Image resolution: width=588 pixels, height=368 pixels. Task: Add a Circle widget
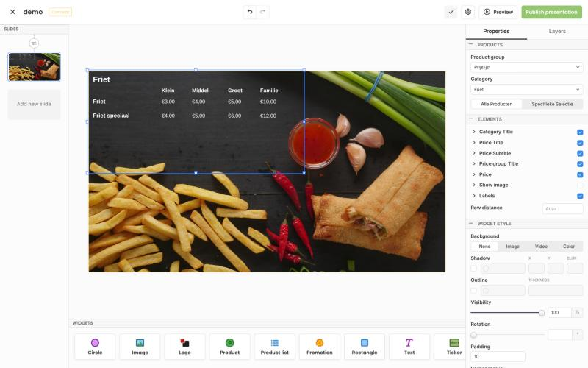click(95, 347)
